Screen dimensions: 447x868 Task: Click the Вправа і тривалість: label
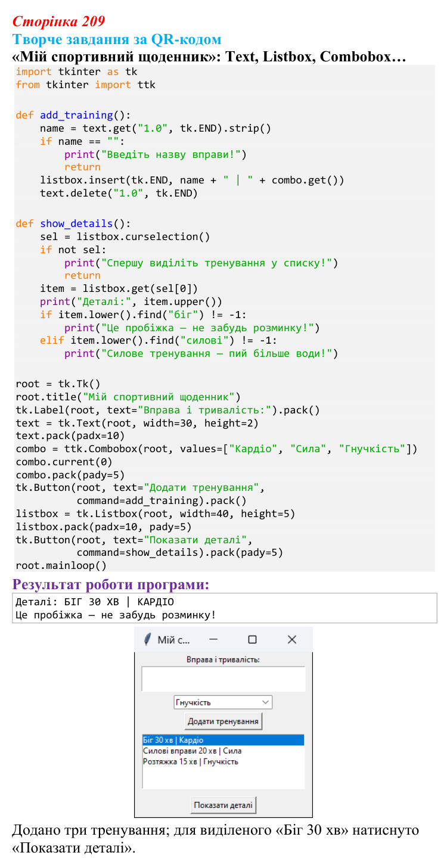tap(223, 659)
